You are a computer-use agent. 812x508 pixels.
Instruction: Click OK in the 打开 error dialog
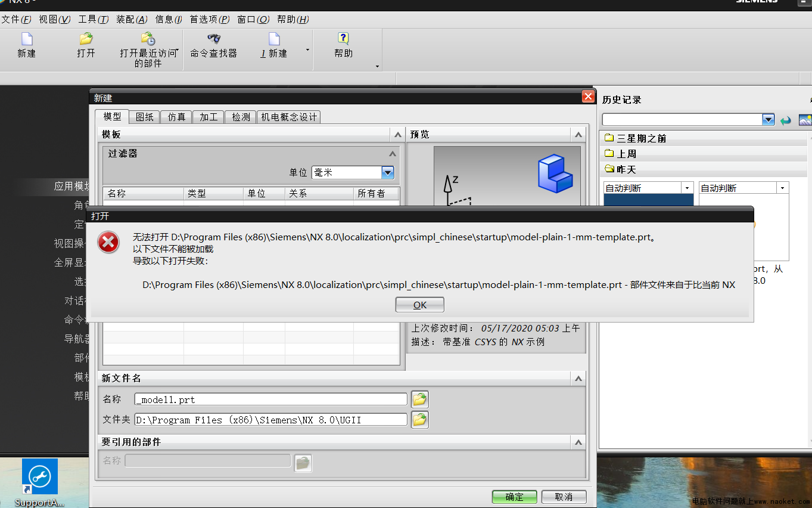pos(420,305)
